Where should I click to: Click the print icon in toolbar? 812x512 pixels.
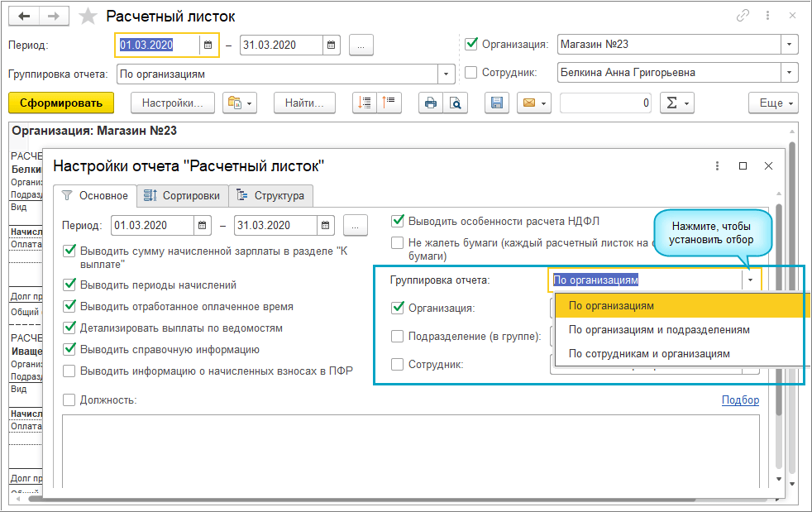point(430,103)
